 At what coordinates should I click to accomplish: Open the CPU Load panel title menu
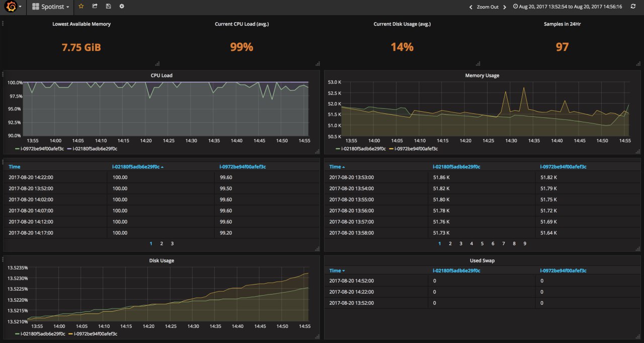pos(162,76)
